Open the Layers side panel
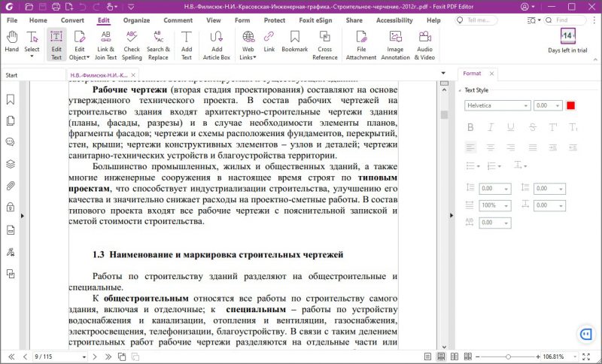This screenshot has width=602, height=364. coord(11,164)
